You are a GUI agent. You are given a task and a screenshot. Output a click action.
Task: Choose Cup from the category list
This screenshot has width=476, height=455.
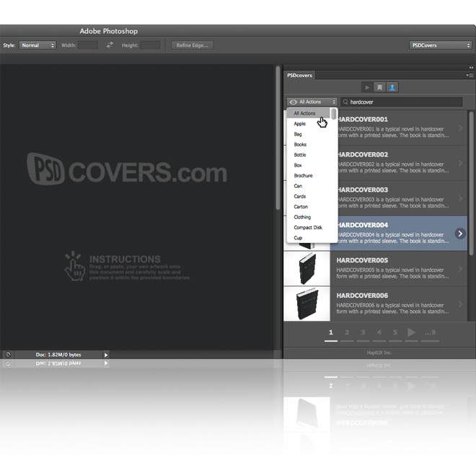point(298,238)
